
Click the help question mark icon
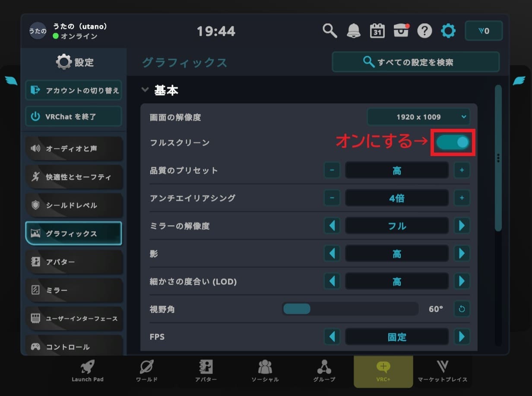[x=424, y=31]
